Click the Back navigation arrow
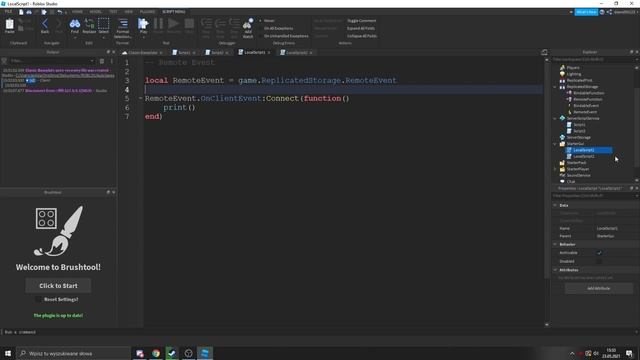This screenshot has width=640, height=360. pos(45,24)
